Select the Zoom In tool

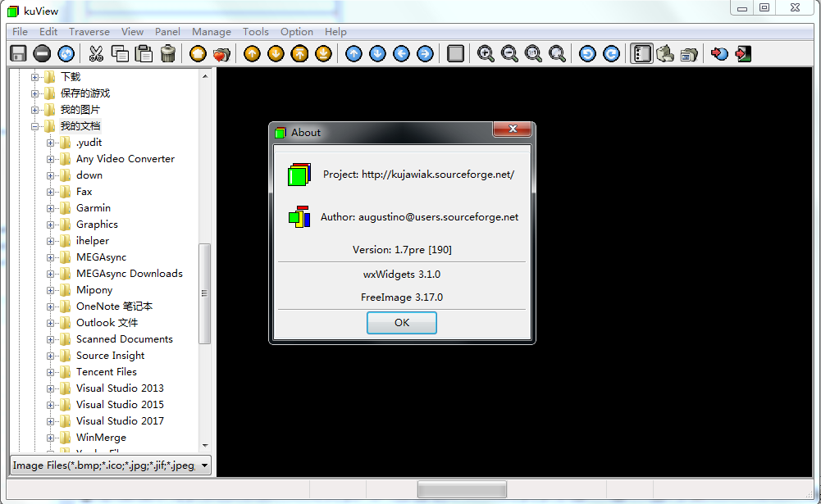point(486,53)
